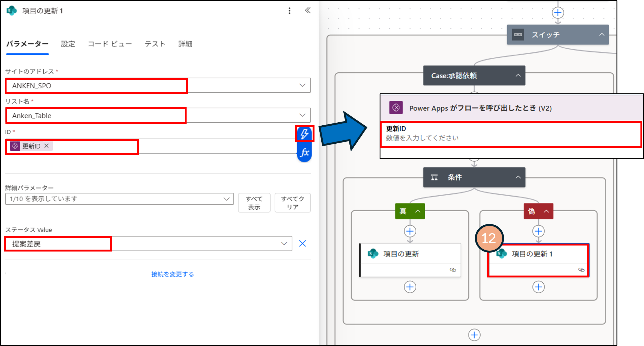
Task: Click the 接続を変更する link
Action: [172, 274]
